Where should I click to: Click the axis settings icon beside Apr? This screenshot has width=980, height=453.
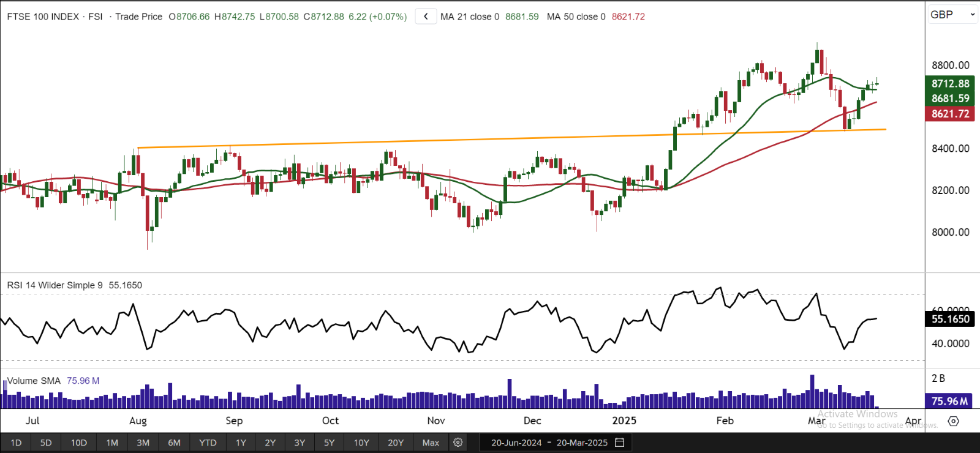pyautogui.click(x=953, y=421)
